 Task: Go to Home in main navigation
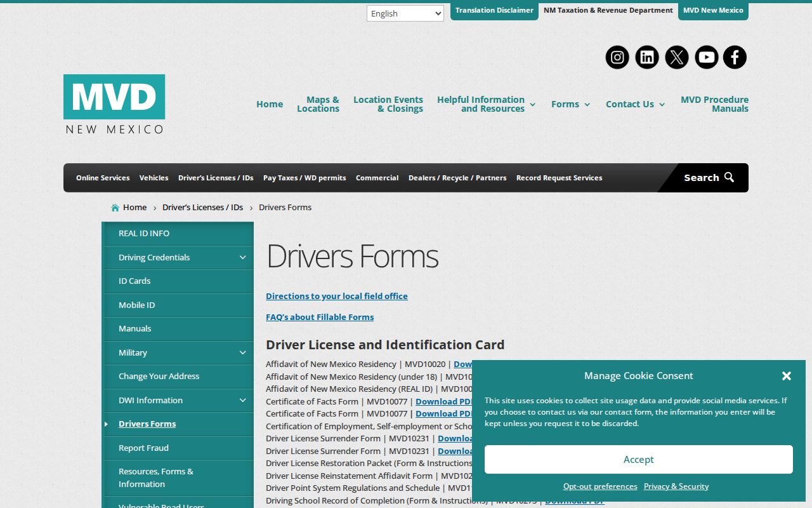pyautogui.click(x=270, y=104)
